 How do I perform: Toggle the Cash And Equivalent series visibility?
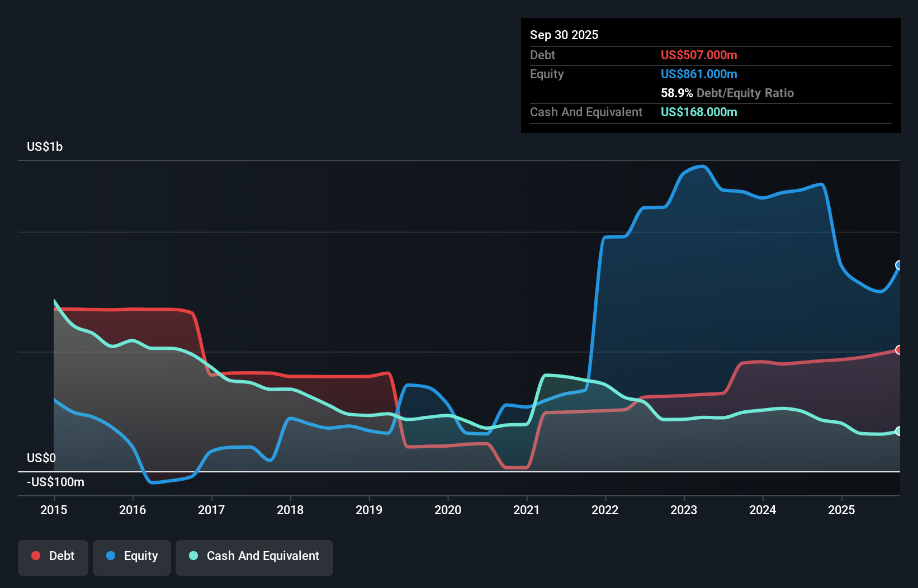coord(254,556)
